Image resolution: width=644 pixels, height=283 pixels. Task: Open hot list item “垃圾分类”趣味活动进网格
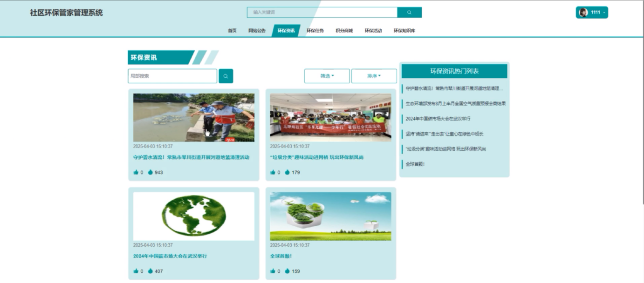click(446, 149)
